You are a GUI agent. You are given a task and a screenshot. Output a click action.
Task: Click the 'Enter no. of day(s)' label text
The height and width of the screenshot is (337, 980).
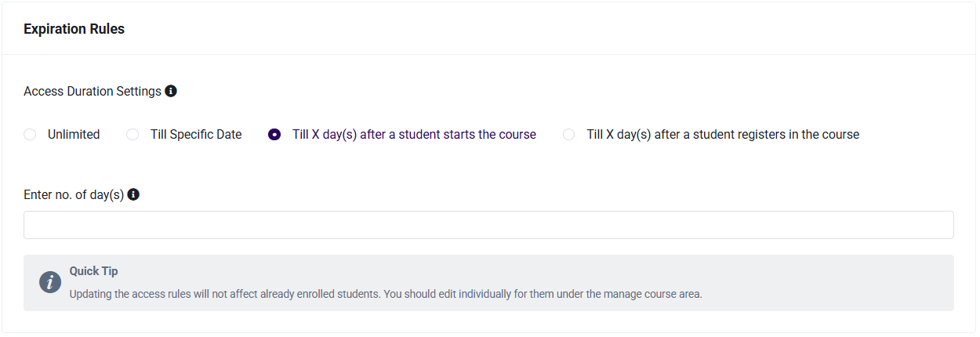74,195
